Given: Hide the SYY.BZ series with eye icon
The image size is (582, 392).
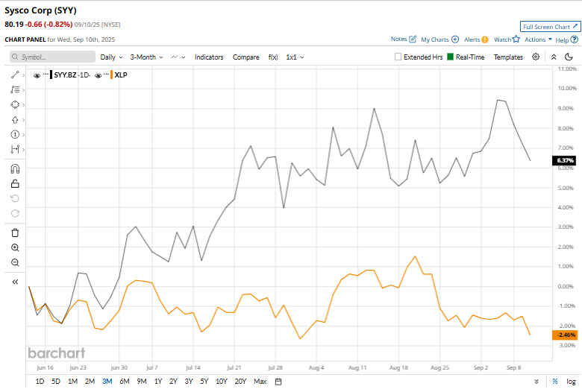Looking at the screenshot, I should (37, 76).
